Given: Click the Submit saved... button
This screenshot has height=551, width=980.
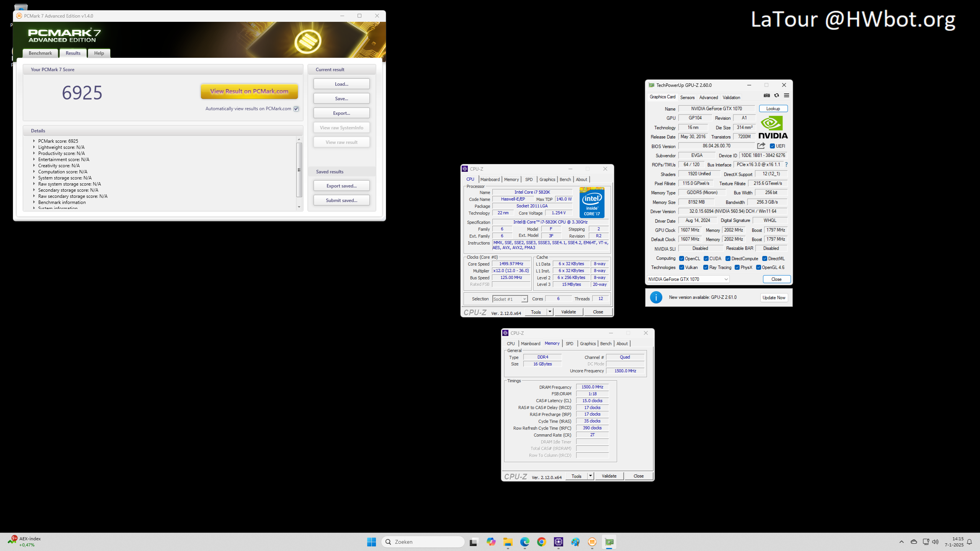Looking at the screenshot, I should [x=341, y=201].
